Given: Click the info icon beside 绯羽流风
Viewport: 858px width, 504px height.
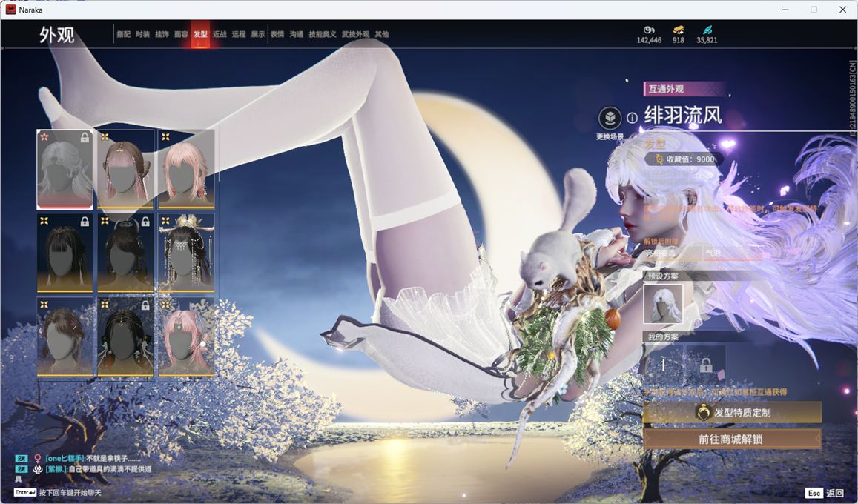Looking at the screenshot, I should [x=632, y=118].
